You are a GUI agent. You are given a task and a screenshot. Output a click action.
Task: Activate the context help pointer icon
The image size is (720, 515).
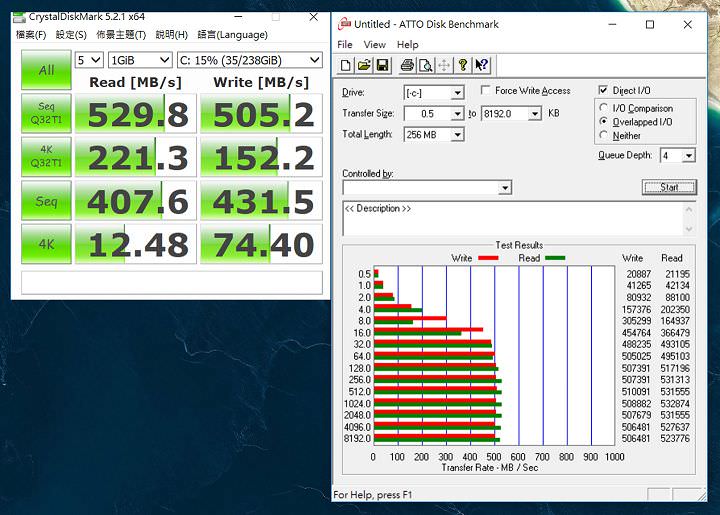(482, 66)
